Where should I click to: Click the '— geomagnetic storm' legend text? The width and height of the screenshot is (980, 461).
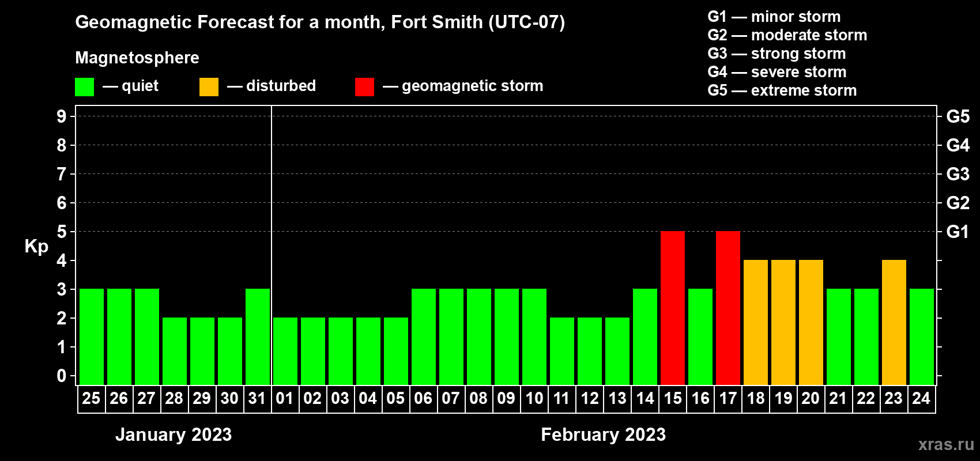463,86
